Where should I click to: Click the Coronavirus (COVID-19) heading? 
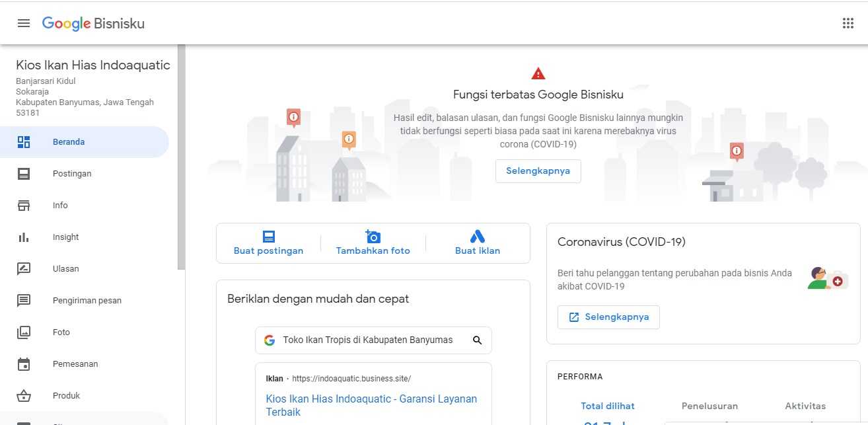click(622, 242)
